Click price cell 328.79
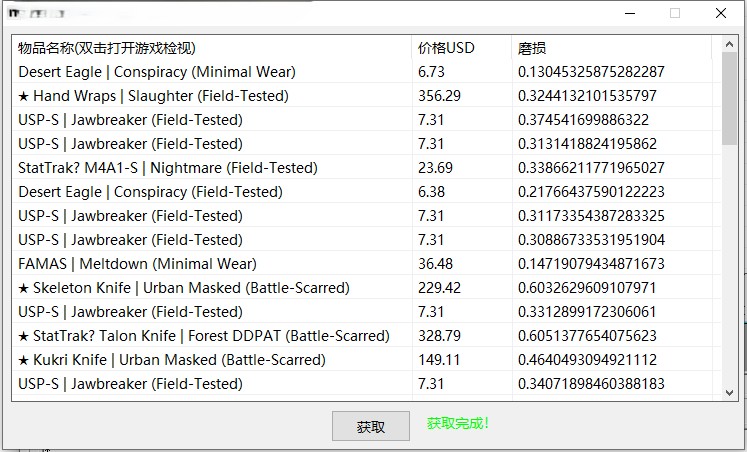This screenshot has height=452, width=747. (439, 336)
